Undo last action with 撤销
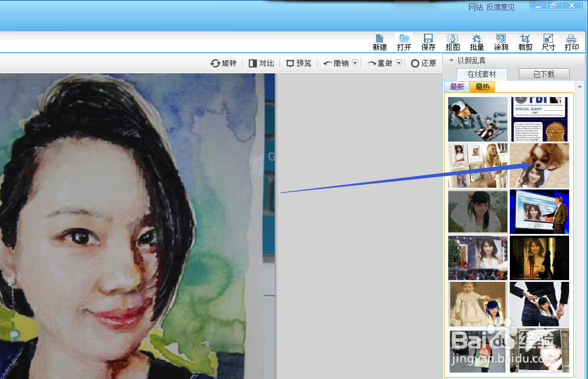The width and height of the screenshot is (588, 379). (336, 63)
